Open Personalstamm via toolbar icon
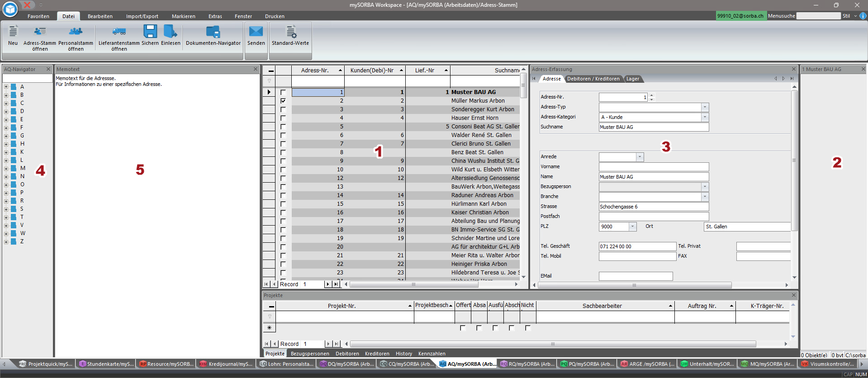 coord(76,32)
